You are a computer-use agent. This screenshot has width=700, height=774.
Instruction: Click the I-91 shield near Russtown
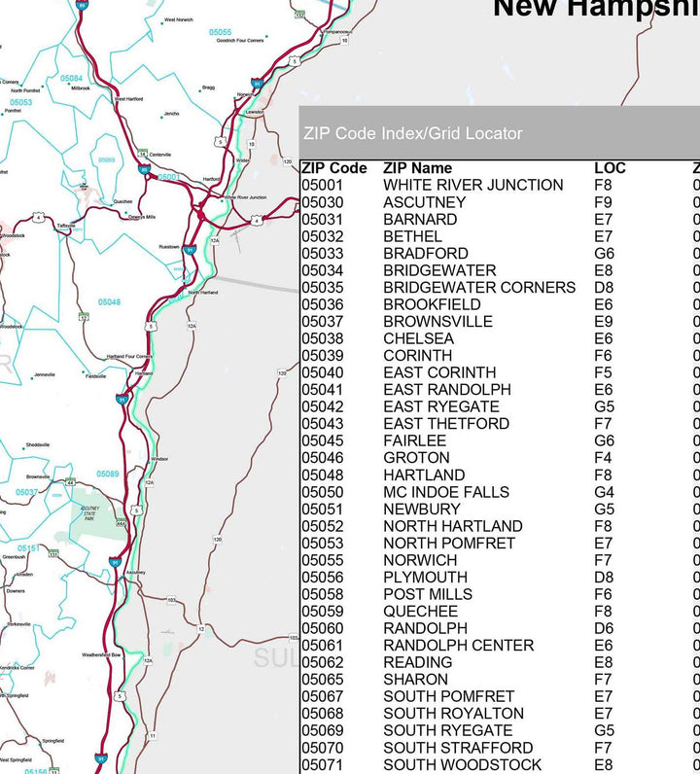pos(190,249)
